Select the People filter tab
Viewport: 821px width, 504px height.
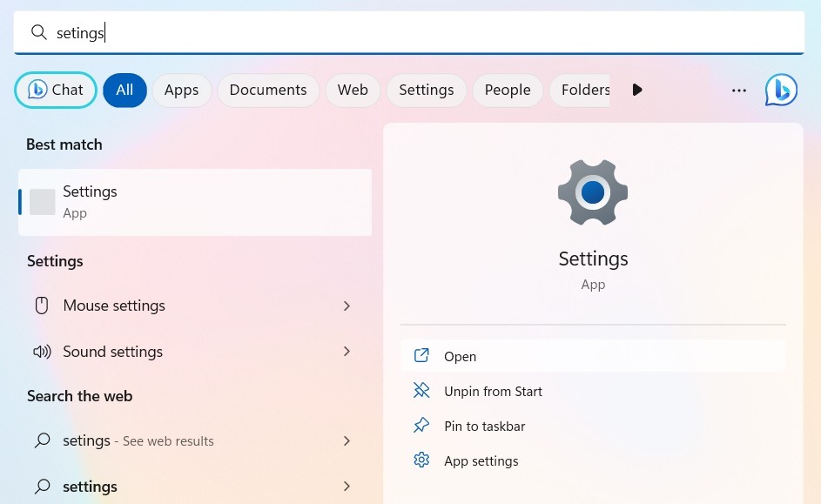pos(508,90)
